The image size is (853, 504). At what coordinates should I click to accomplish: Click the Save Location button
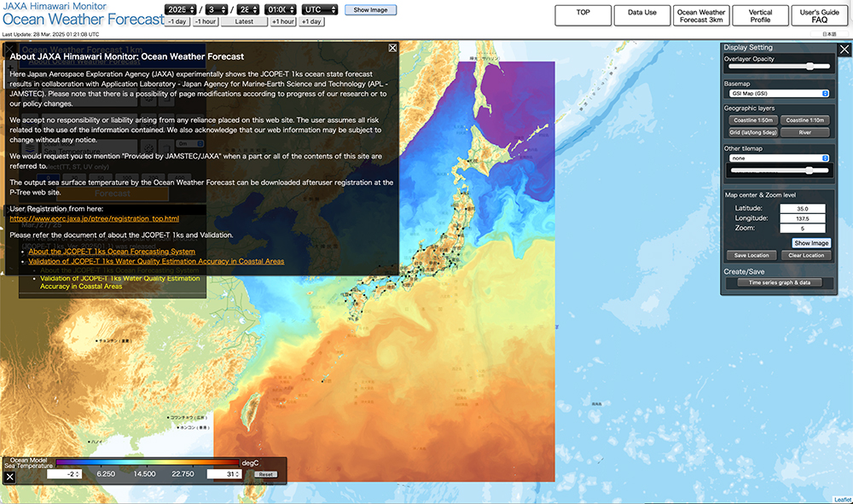[751, 256]
